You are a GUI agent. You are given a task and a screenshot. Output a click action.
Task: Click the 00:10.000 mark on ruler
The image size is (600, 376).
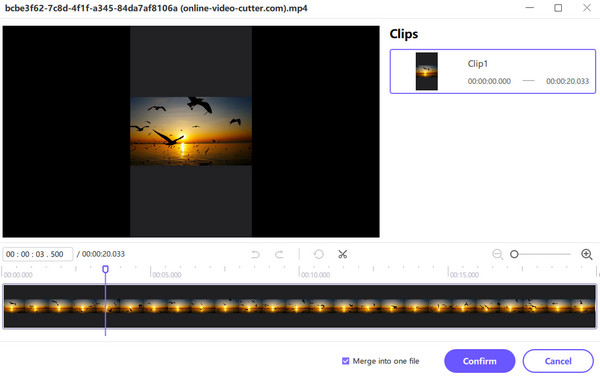point(315,275)
